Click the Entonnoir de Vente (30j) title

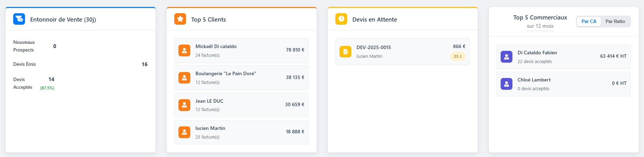(x=63, y=19)
